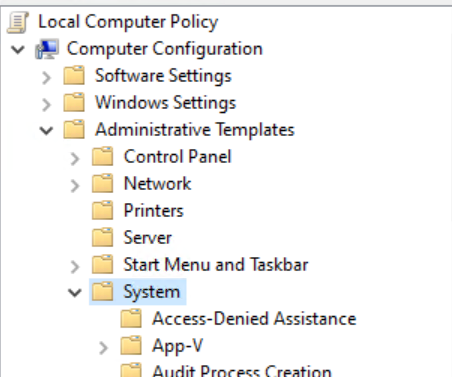452x377 pixels.
Task: Click the Software Settings folder icon
Action: pyautogui.click(x=74, y=75)
